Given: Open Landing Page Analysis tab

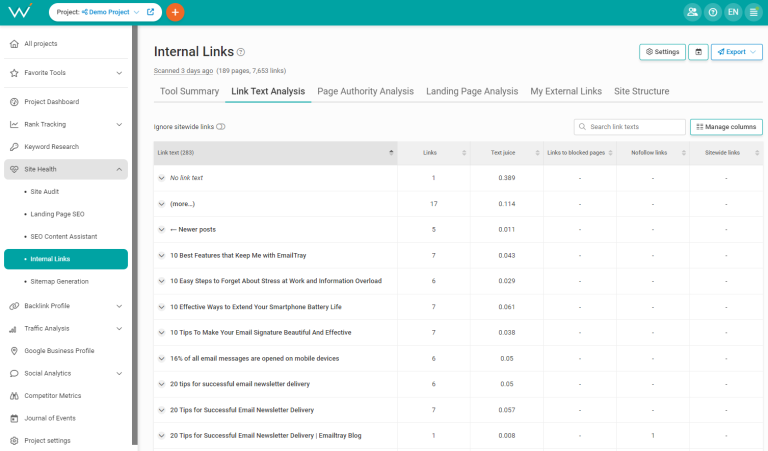Looking at the screenshot, I should coord(472,92).
